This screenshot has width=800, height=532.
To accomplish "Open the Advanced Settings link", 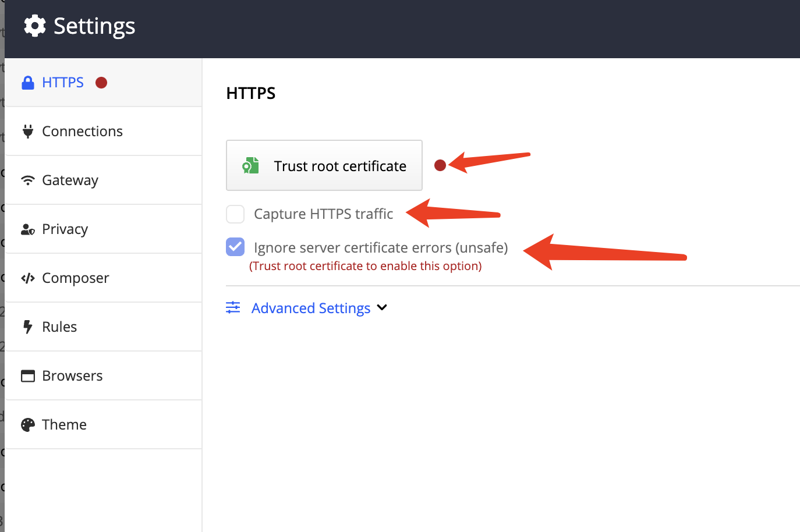I will click(x=311, y=308).
